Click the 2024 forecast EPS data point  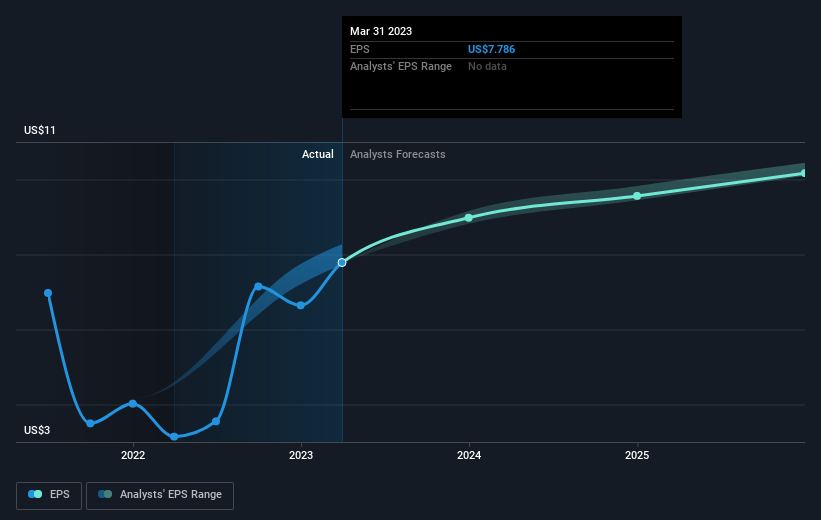(x=469, y=218)
